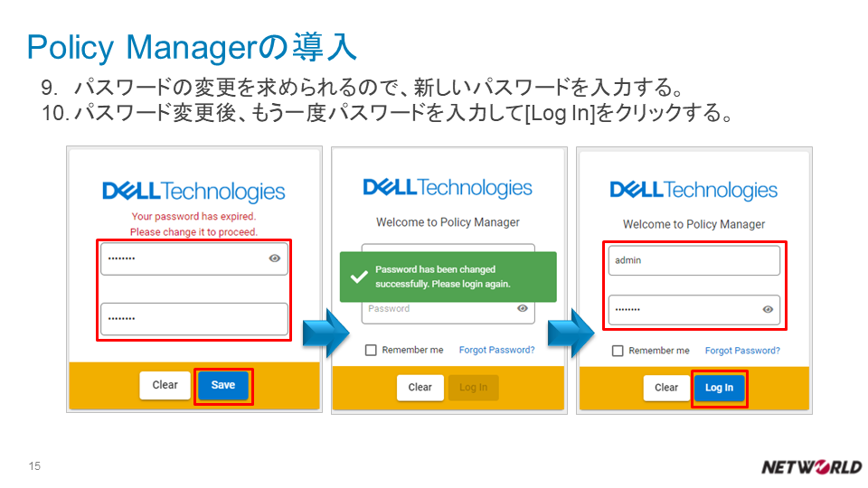This screenshot has height=488, width=868.
Task: Click Dell Technologies logo above admin login
Action: (x=693, y=190)
